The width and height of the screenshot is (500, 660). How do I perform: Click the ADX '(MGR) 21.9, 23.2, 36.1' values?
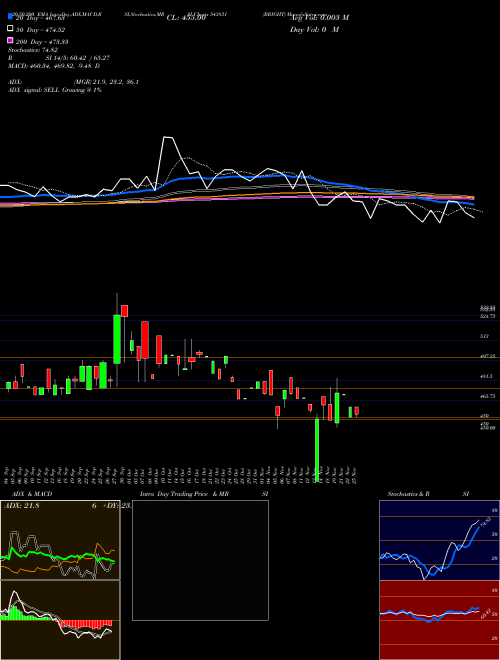click(106, 82)
